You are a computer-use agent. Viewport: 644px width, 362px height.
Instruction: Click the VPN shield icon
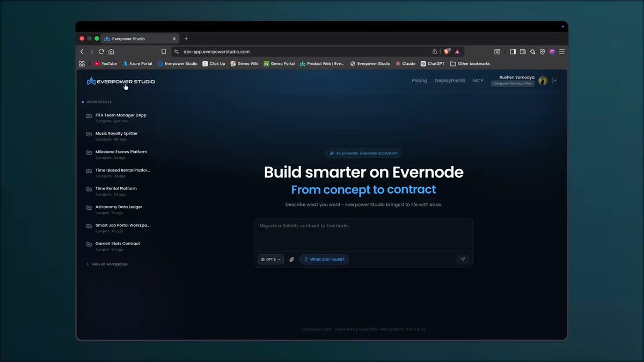click(542, 51)
